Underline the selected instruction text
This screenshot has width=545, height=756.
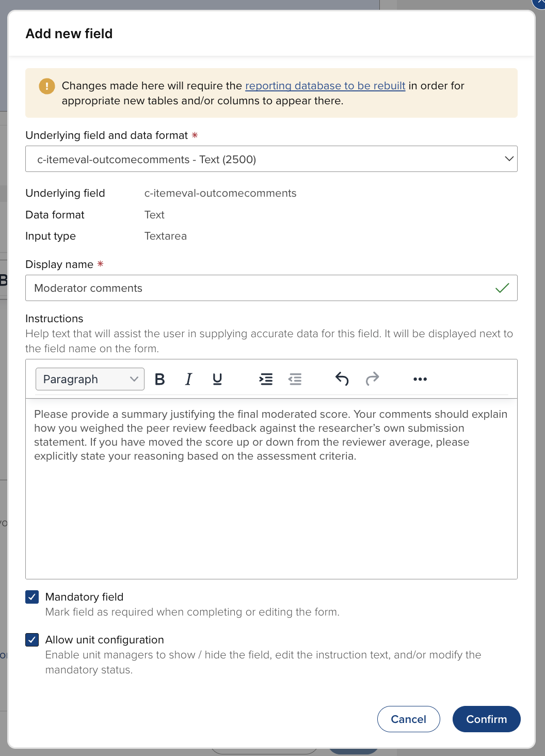pos(217,379)
